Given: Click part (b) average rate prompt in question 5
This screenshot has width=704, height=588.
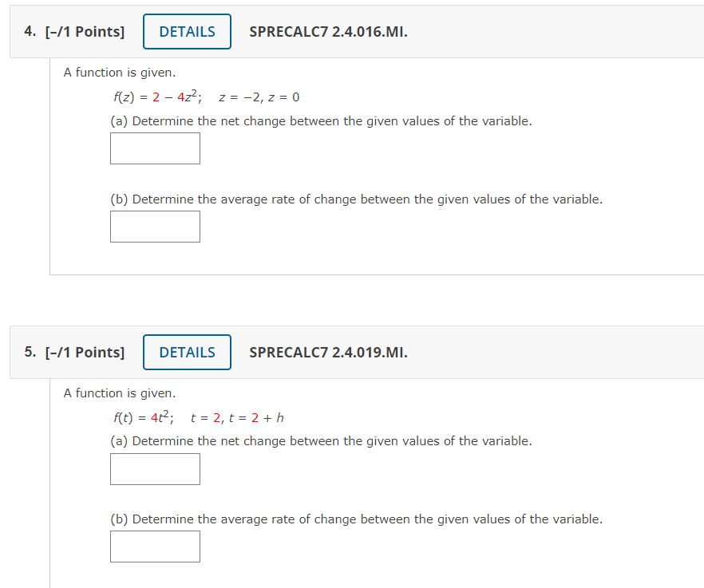Looking at the screenshot, I should [356, 519].
